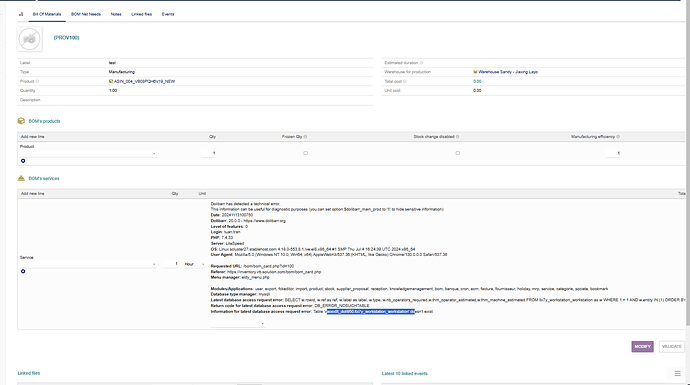This screenshot has height=385, width=690.
Task: Click the add icon under Service selector
Action: (x=23, y=271)
